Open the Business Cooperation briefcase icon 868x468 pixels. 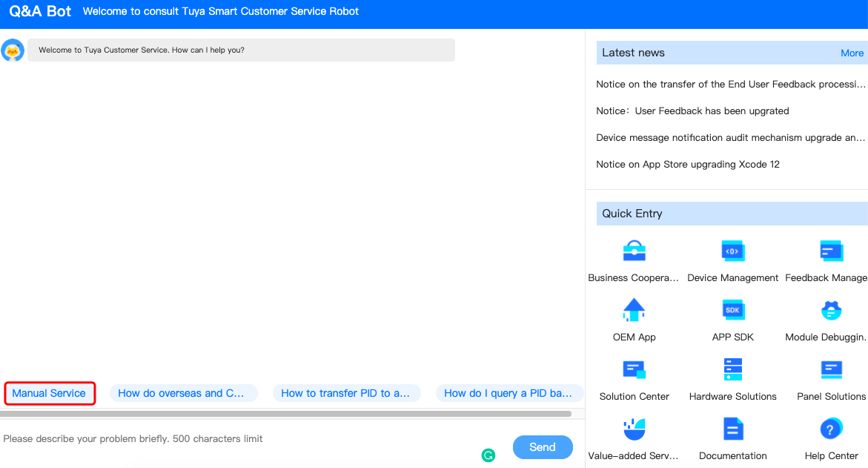(x=634, y=251)
